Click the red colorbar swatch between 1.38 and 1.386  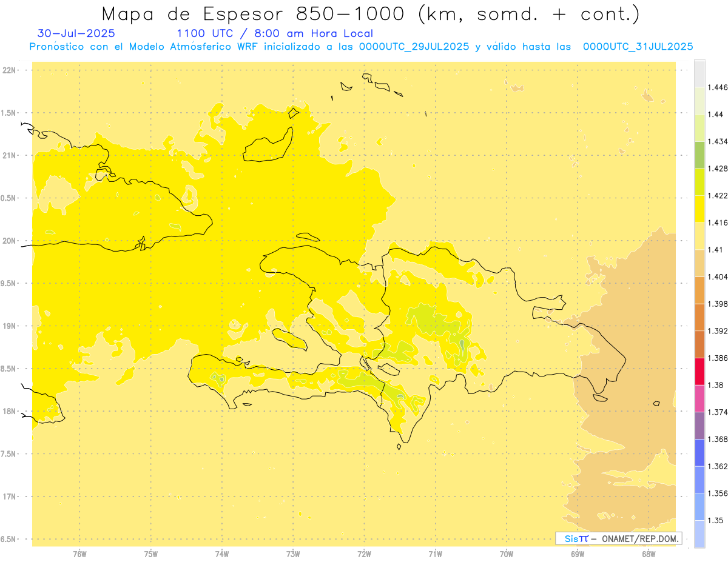click(699, 372)
